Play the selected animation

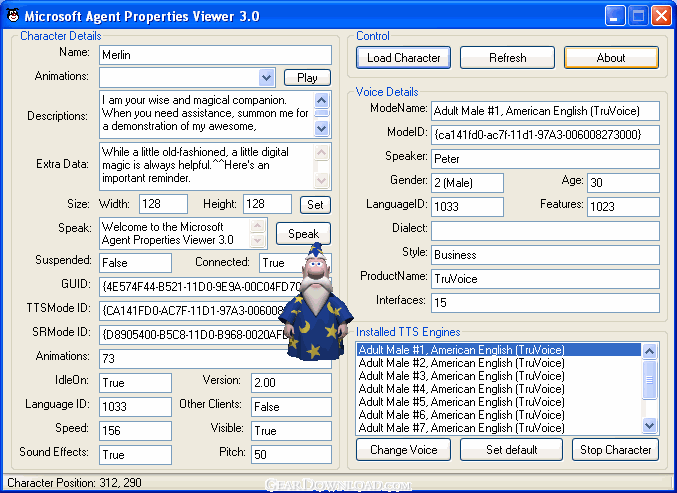click(x=307, y=78)
